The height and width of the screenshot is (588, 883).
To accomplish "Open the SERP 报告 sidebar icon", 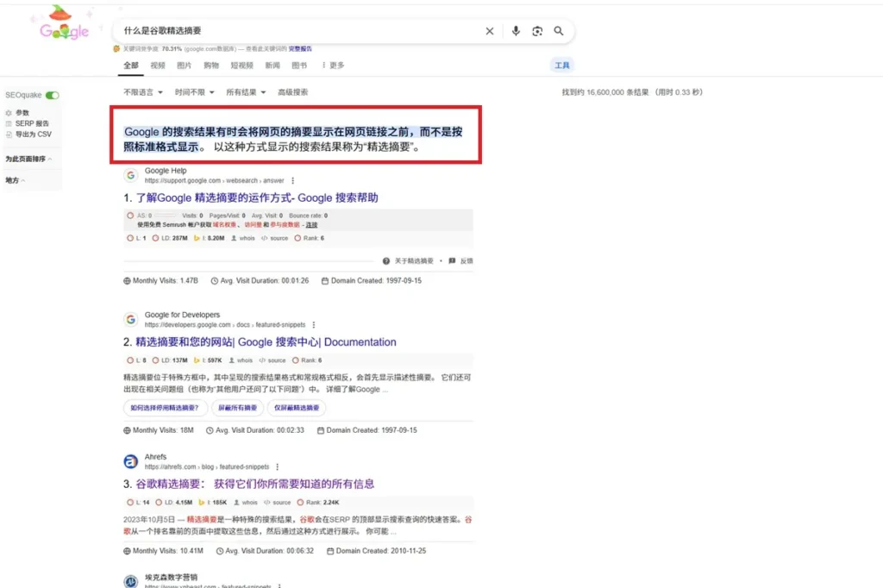I will click(9, 123).
